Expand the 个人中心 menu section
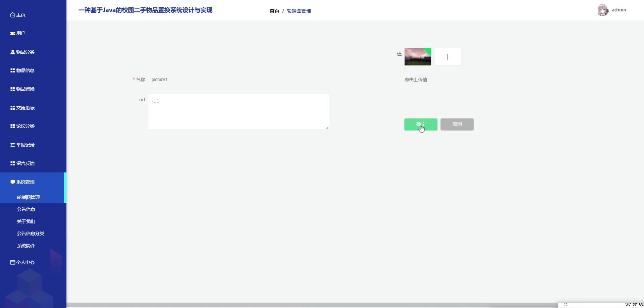Screen dimensions: 644x308 (x=33, y=262)
